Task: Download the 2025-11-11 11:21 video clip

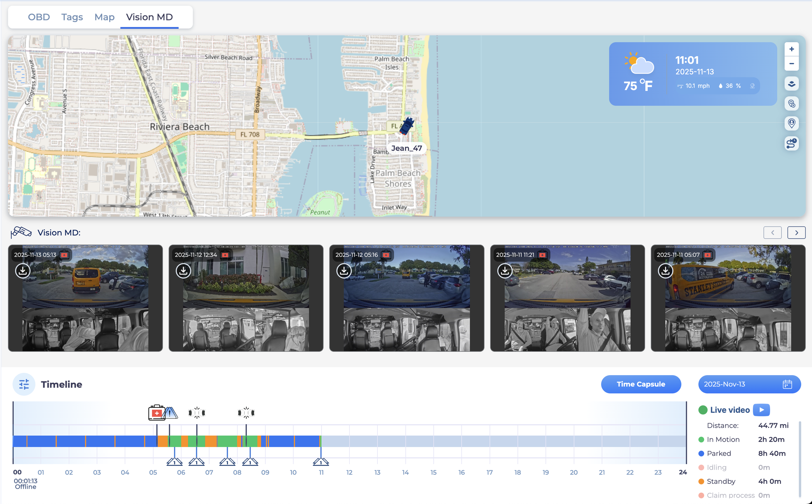Action: click(x=504, y=271)
